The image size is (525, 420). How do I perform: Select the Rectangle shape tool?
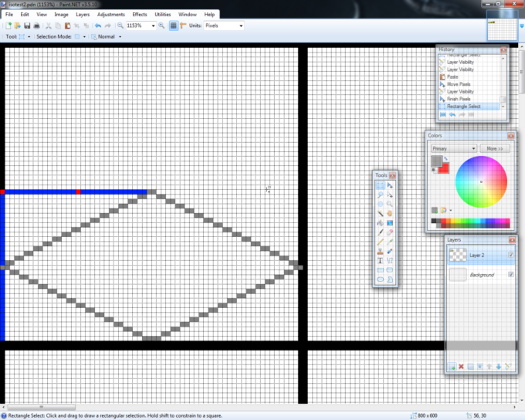381,270
